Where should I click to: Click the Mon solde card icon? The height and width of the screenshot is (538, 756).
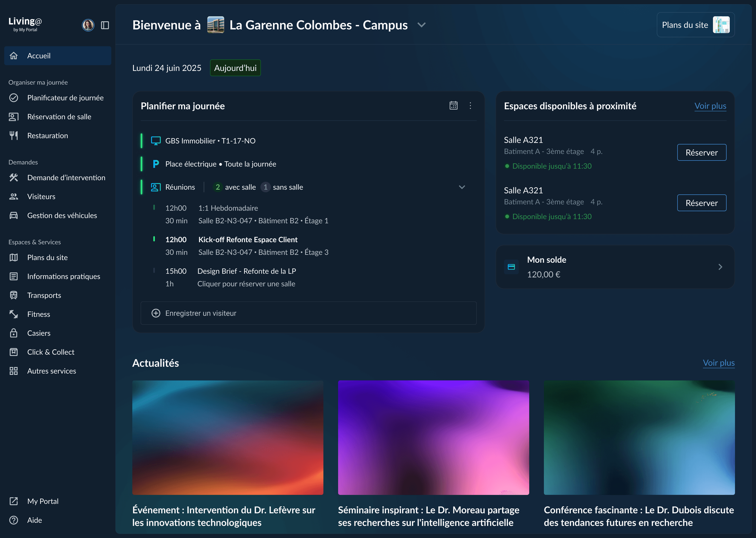(x=511, y=267)
